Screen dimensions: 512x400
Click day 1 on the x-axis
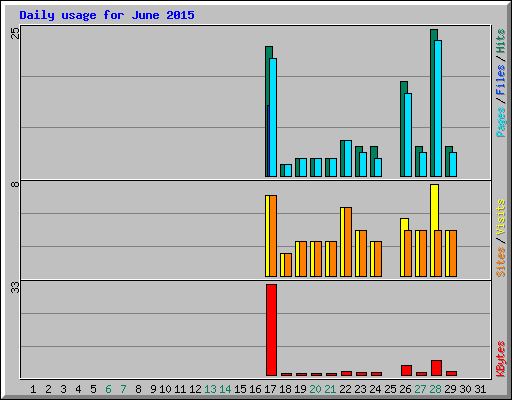pyautogui.click(x=33, y=389)
